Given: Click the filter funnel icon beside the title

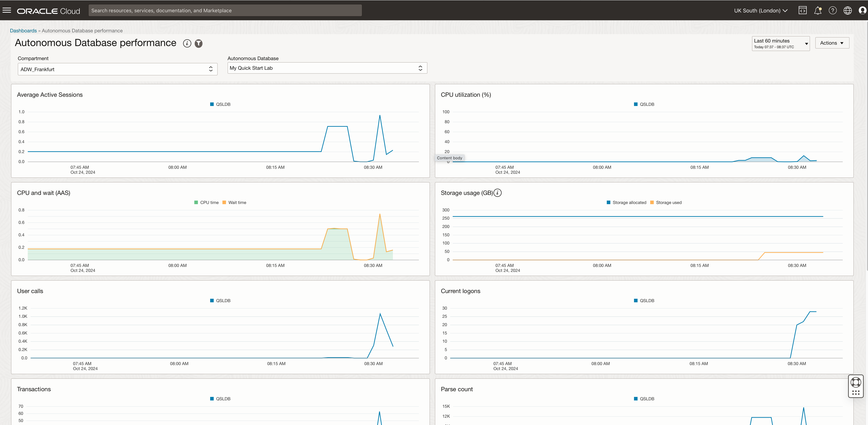Looking at the screenshot, I should pos(199,43).
